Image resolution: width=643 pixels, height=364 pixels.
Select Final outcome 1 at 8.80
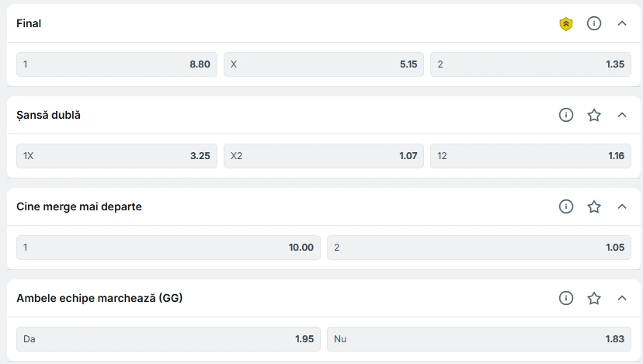pos(116,64)
